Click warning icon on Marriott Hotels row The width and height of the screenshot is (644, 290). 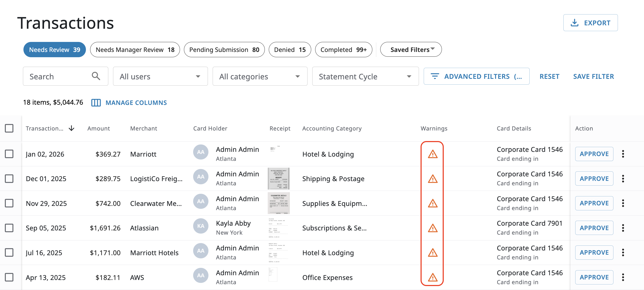pyautogui.click(x=432, y=253)
